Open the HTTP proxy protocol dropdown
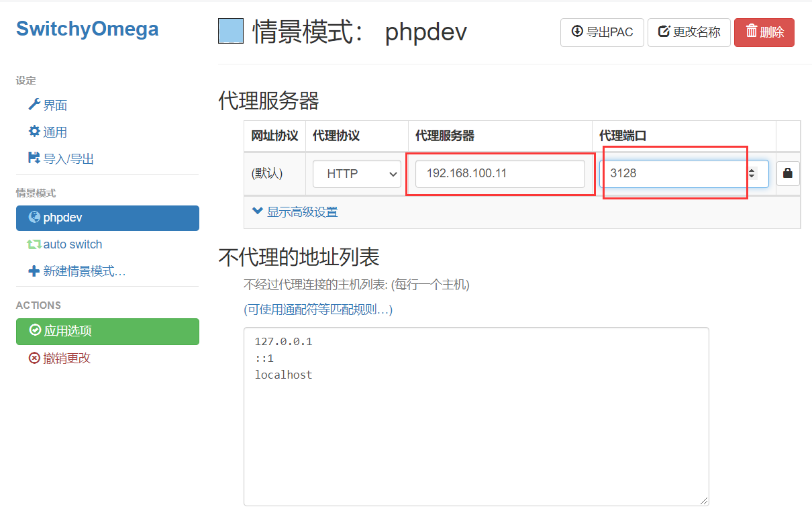Viewport: 812px width, 517px height. pos(356,173)
